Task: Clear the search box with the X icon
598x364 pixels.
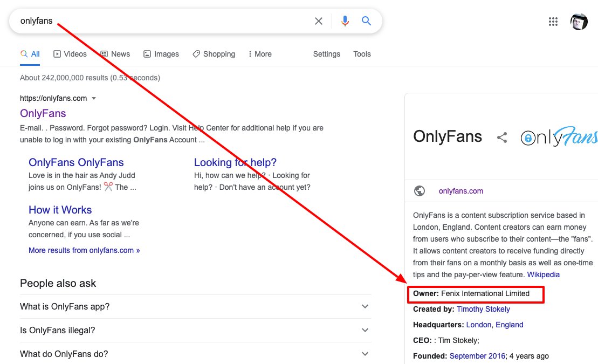Action: pyautogui.click(x=319, y=21)
